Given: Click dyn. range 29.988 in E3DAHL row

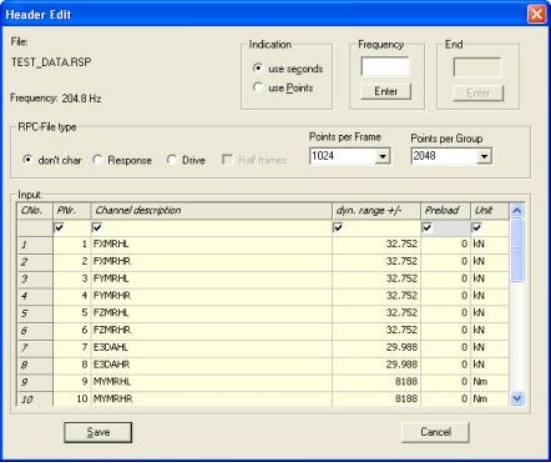Looking at the screenshot, I should pos(376,347).
